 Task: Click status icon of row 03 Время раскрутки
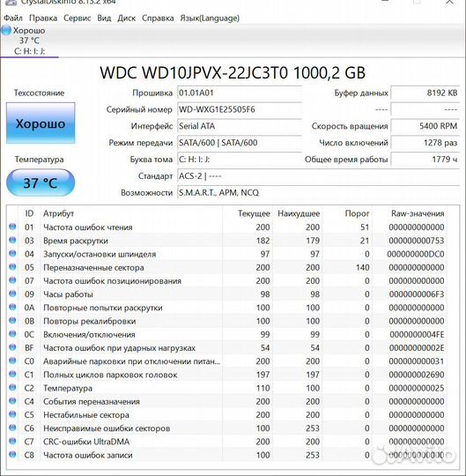12,240
